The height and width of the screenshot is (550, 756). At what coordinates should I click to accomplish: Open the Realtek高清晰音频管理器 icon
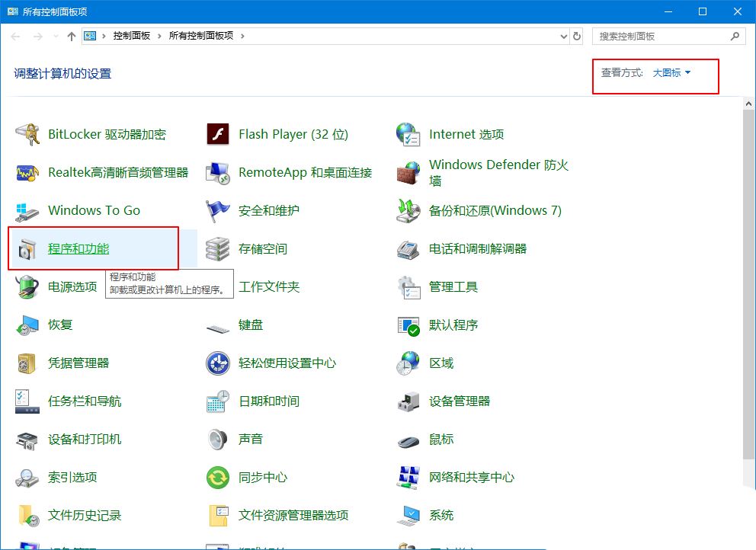(27, 173)
